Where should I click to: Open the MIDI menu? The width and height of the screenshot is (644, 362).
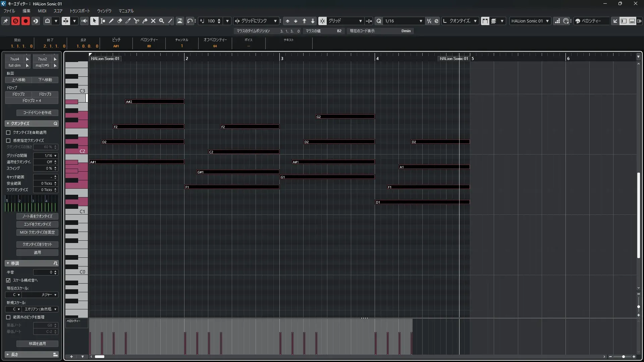click(x=42, y=11)
